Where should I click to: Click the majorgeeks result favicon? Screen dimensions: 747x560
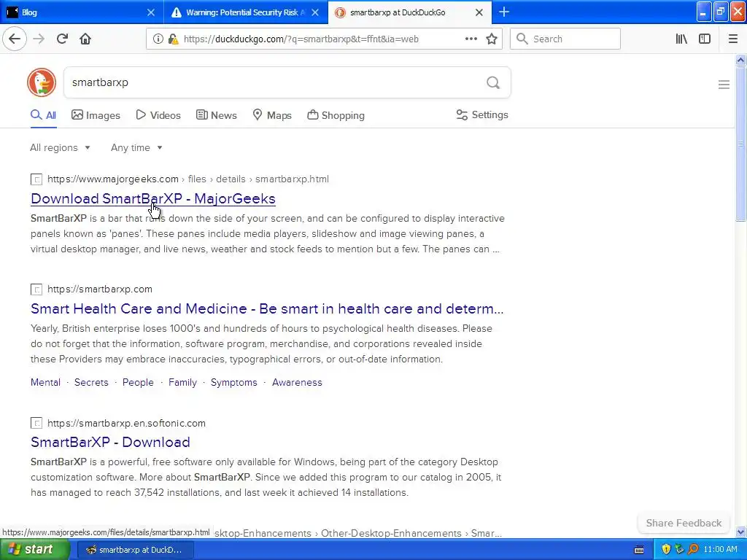tap(36, 179)
